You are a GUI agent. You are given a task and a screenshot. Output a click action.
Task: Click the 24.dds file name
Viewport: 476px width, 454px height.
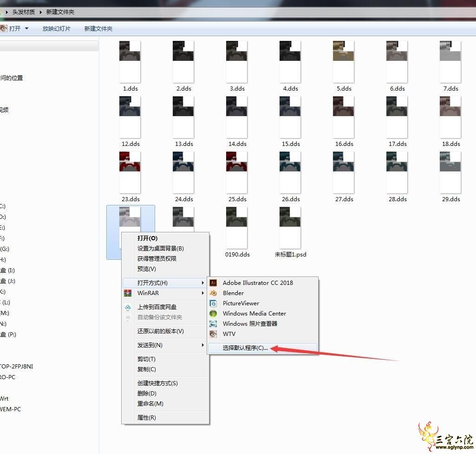coord(184,199)
